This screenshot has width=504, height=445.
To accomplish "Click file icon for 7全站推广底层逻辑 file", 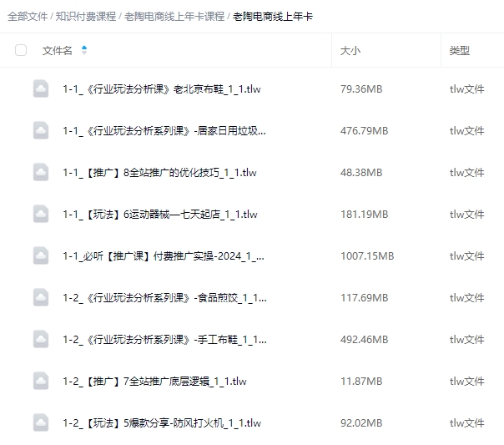I will click(41, 382).
